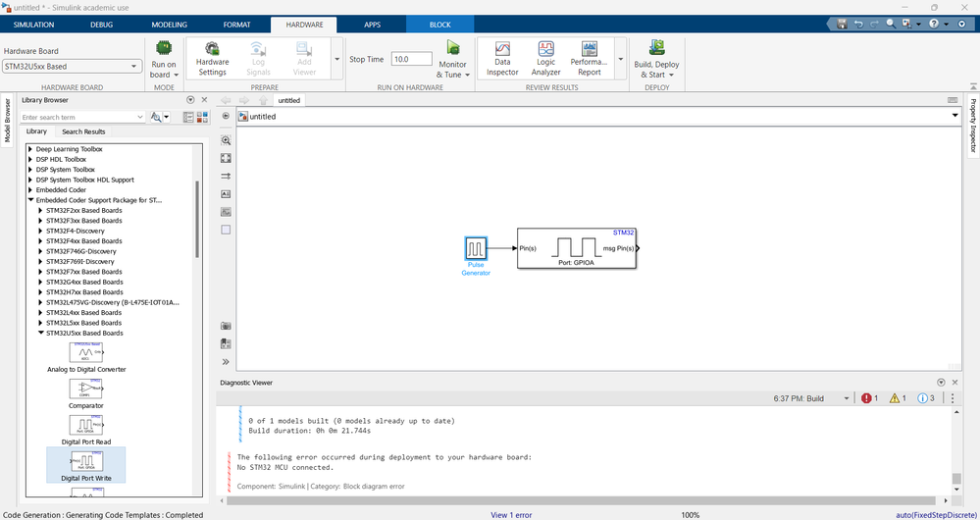The height and width of the screenshot is (520, 980).
Task: Click the Diagnostic Viewer horizontal scrollbar
Action: 582,500
